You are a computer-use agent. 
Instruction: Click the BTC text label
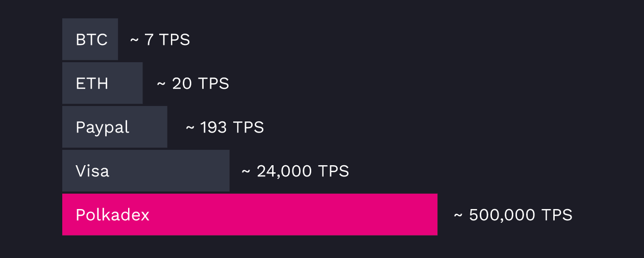(x=91, y=40)
